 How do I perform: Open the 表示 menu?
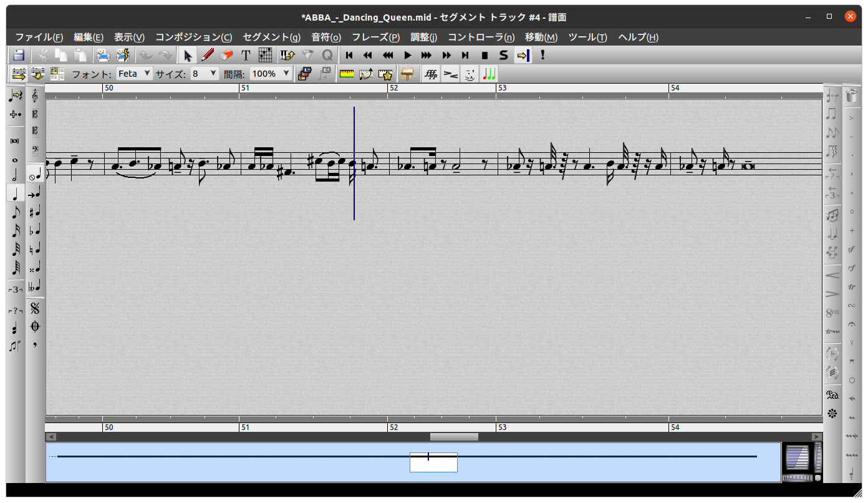pyautogui.click(x=129, y=37)
